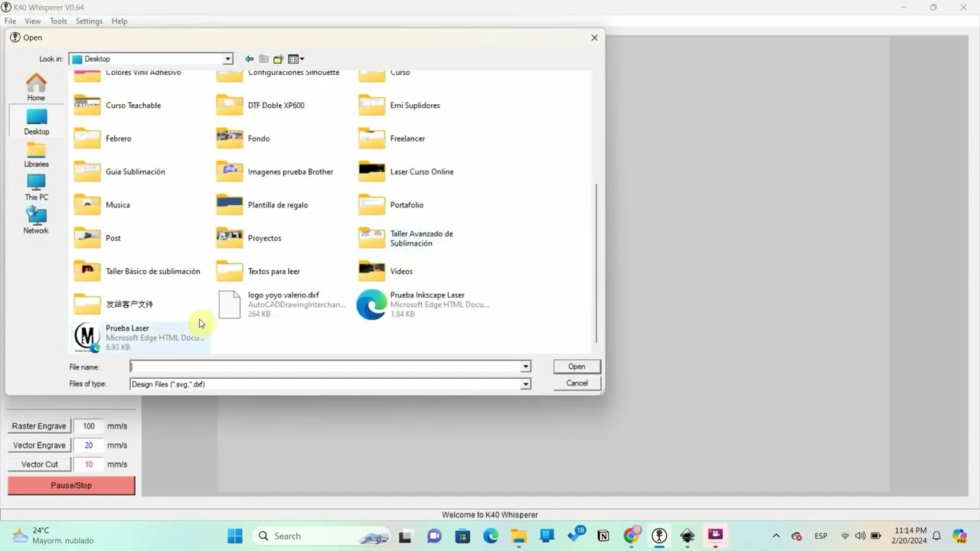
Task: Open the File menu in K40 Whisperer
Action: click(x=10, y=21)
